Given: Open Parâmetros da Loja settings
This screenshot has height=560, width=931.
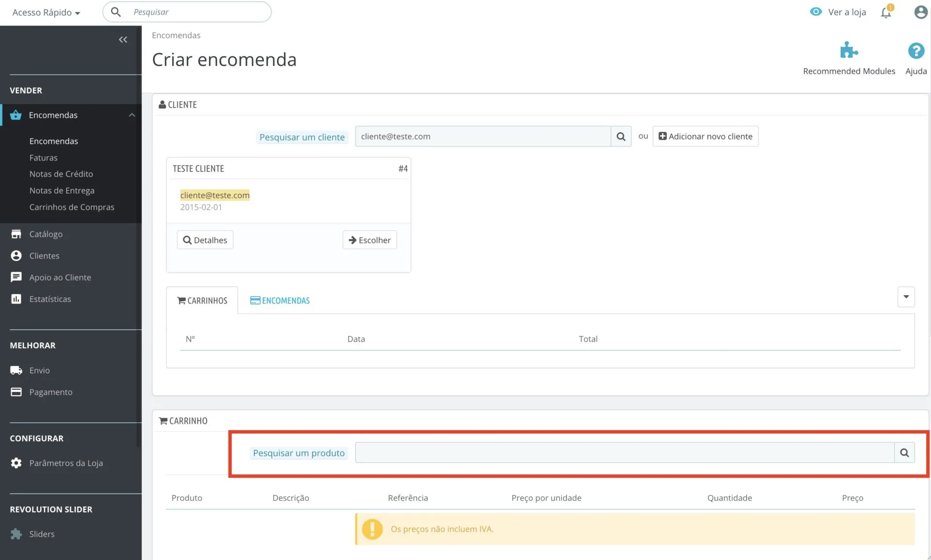Looking at the screenshot, I should click(65, 463).
